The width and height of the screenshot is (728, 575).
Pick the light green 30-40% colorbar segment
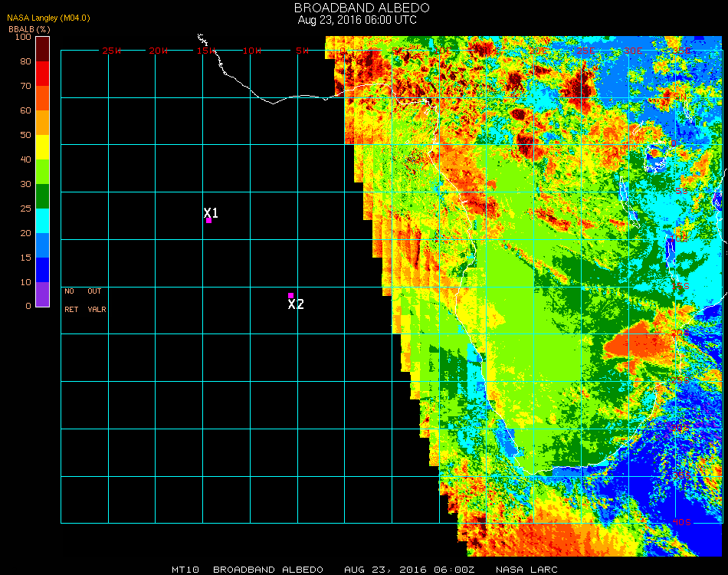42,171
